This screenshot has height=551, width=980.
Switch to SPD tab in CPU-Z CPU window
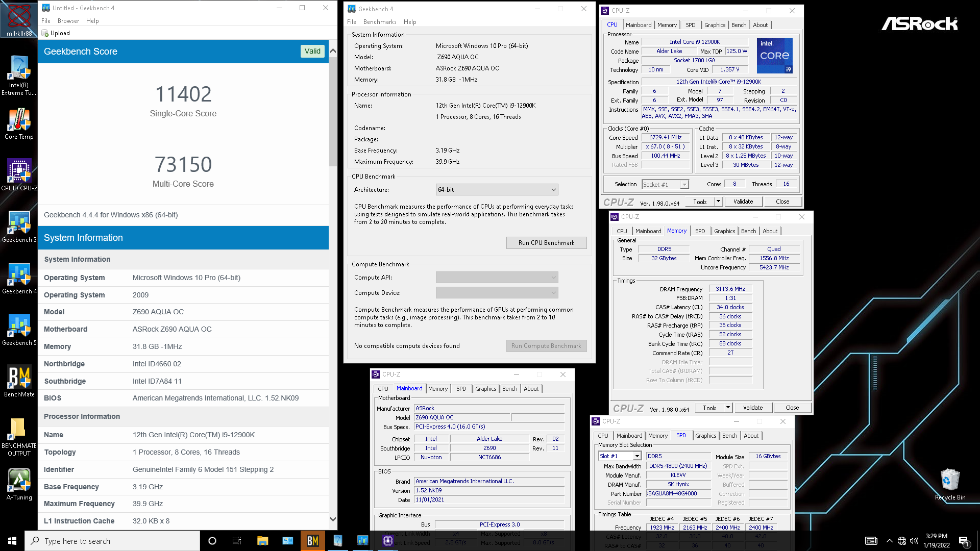[x=690, y=25]
